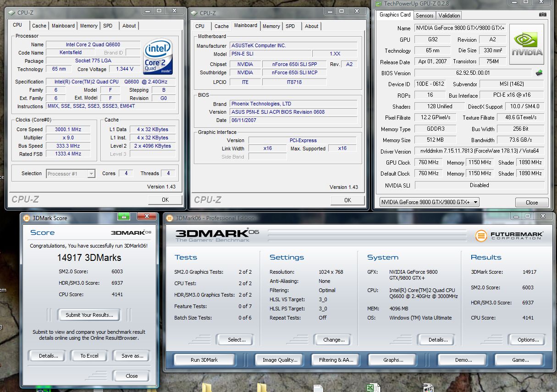Click the Futuremark Corporation logo

(509, 236)
